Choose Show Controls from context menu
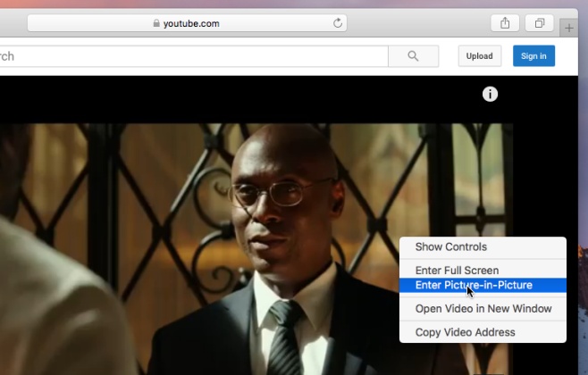This screenshot has height=375, width=588. point(483,247)
